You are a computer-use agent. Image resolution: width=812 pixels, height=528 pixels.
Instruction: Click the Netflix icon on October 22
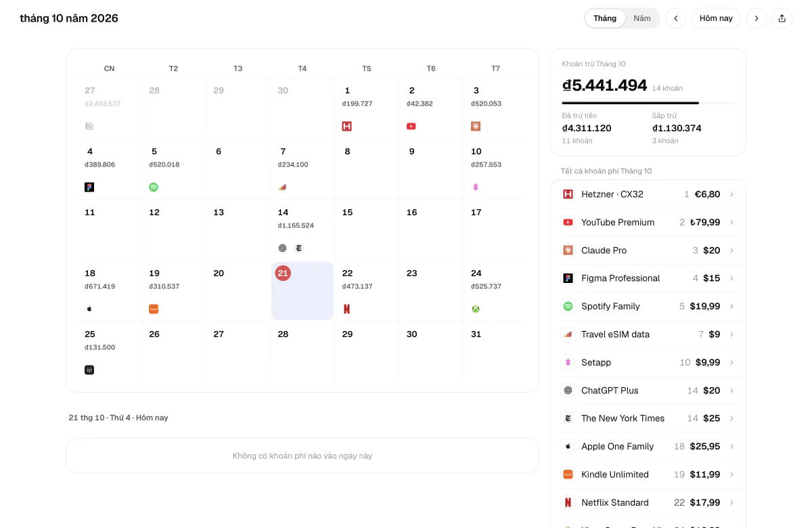[x=347, y=309]
